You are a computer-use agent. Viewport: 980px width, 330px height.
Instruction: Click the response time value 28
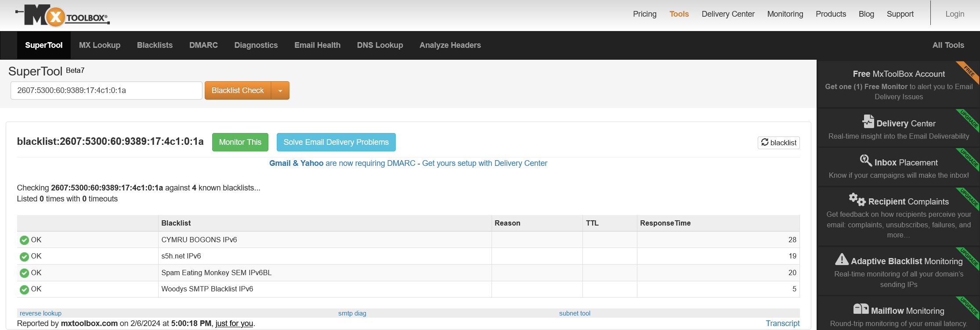pyautogui.click(x=792, y=240)
